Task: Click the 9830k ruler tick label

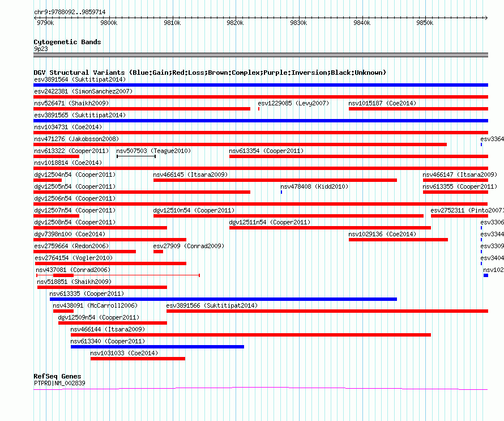Action: click(298, 23)
